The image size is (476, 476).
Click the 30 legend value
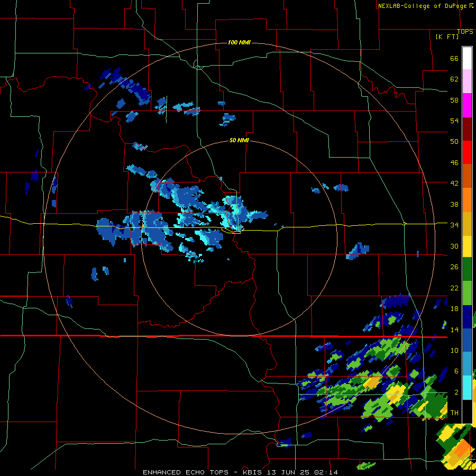(x=454, y=246)
